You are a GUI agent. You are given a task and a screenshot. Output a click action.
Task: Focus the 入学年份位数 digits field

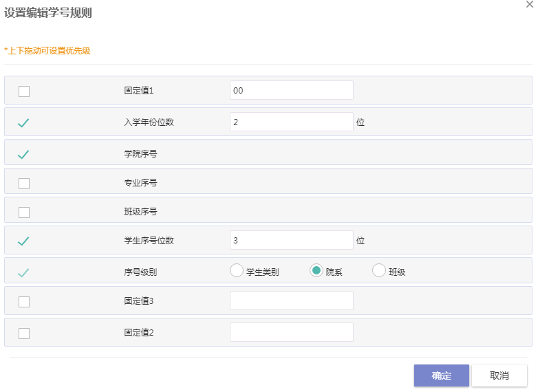tap(291, 122)
